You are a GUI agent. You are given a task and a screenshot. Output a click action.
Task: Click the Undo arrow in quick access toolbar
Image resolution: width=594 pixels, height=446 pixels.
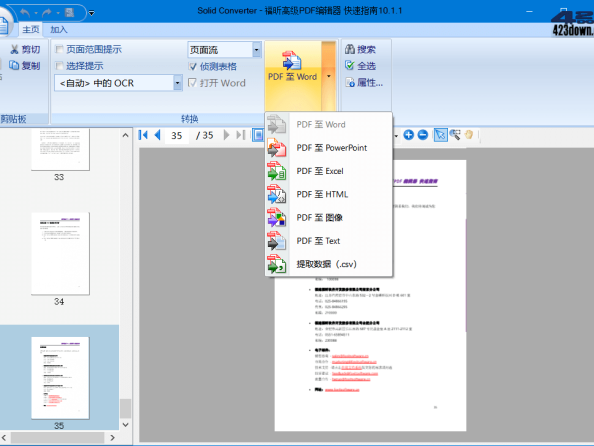[x=25, y=13]
